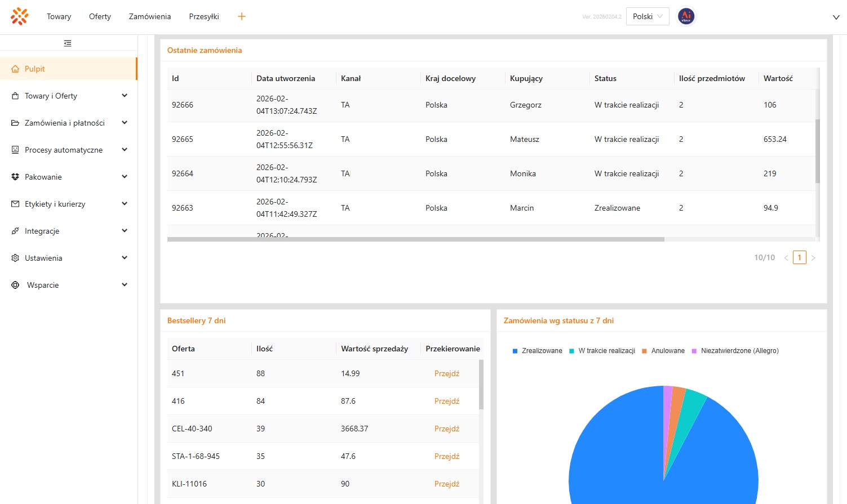Click the orange app logo icon
The image size is (847, 504).
tap(20, 16)
